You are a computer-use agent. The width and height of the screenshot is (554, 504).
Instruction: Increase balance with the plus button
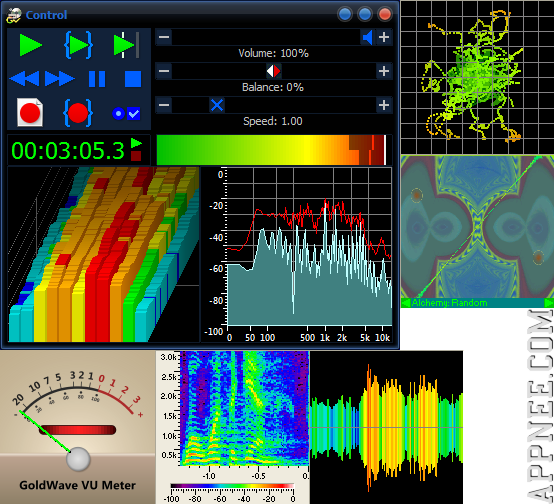[x=384, y=71]
